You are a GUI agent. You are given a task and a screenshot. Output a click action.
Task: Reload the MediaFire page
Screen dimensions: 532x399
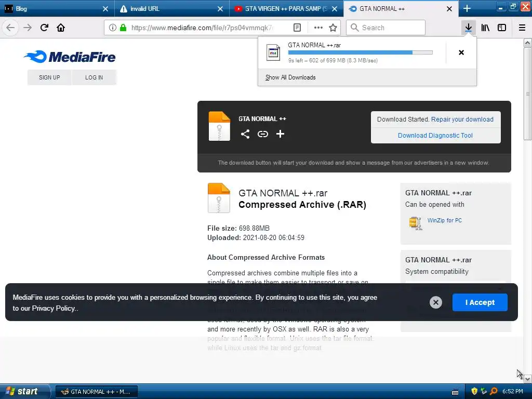coord(44,28)
